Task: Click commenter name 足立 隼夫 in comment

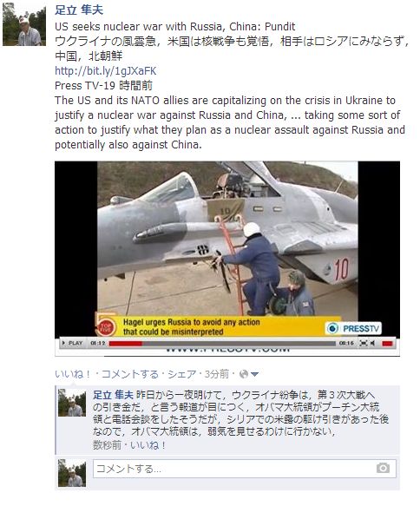Action: 113,395
